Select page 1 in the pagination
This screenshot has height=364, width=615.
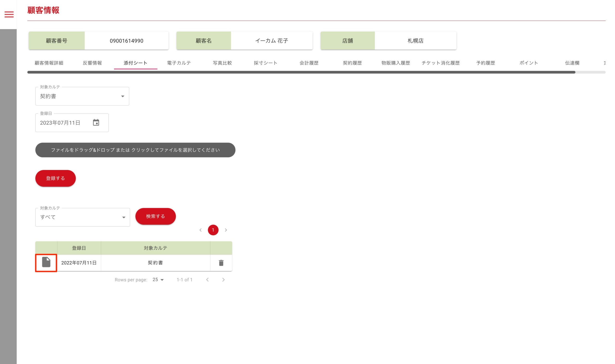tap(213, 230)
